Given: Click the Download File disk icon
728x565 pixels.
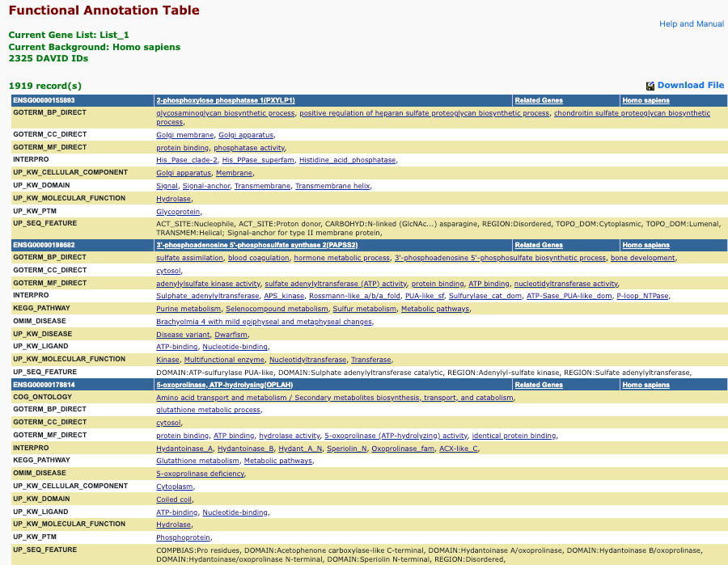Looking at the screenshot, I should coord(650,86).
